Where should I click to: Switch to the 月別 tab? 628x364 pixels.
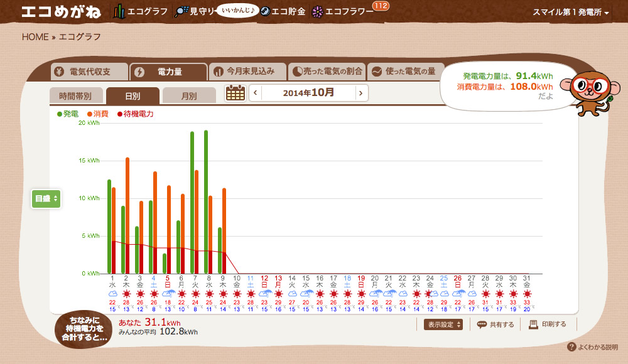189,96
